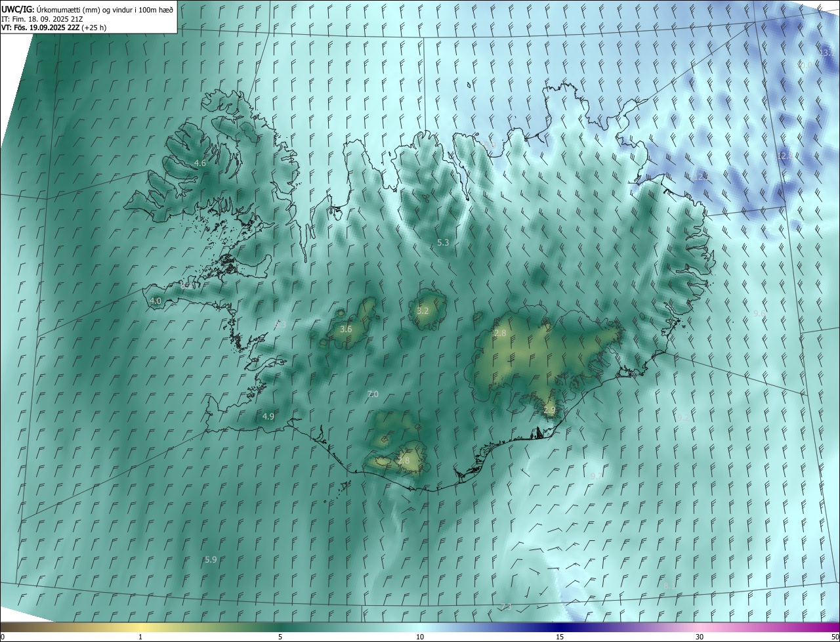Click the 2.9 value near the coast

(x=549, y=410)
